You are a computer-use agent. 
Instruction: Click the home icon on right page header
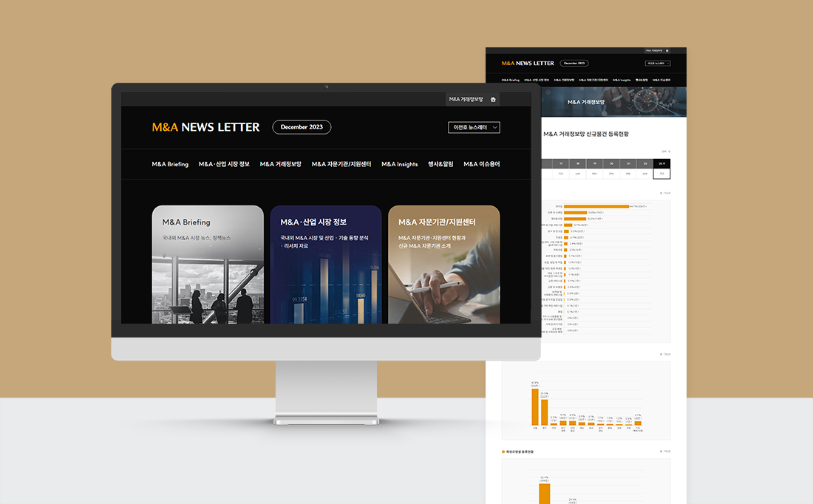667,51
